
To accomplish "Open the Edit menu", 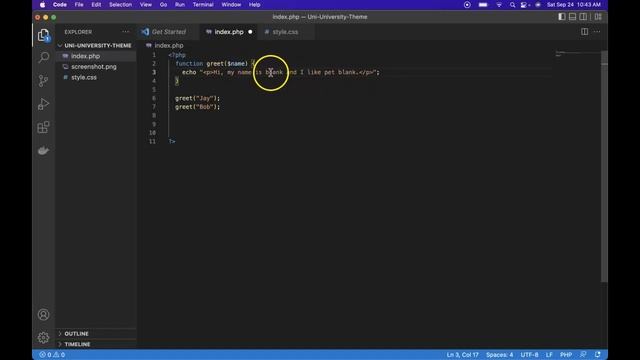I will click(96, 5).
